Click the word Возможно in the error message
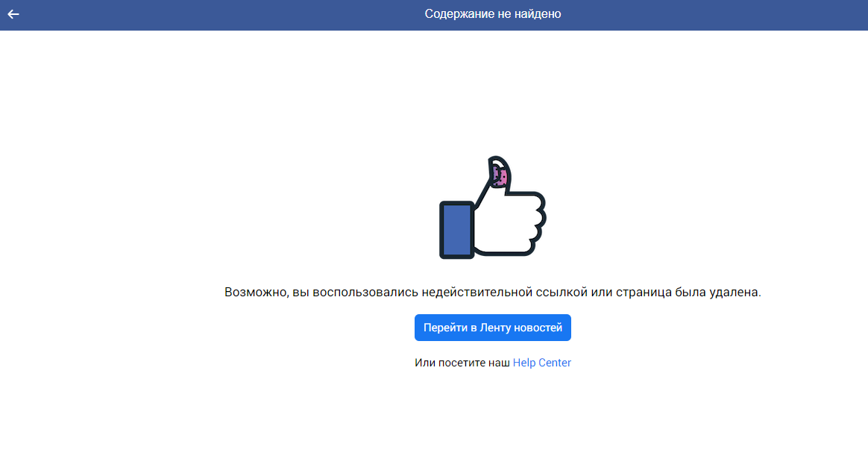The image size is (868, 450). pos(257,292)
